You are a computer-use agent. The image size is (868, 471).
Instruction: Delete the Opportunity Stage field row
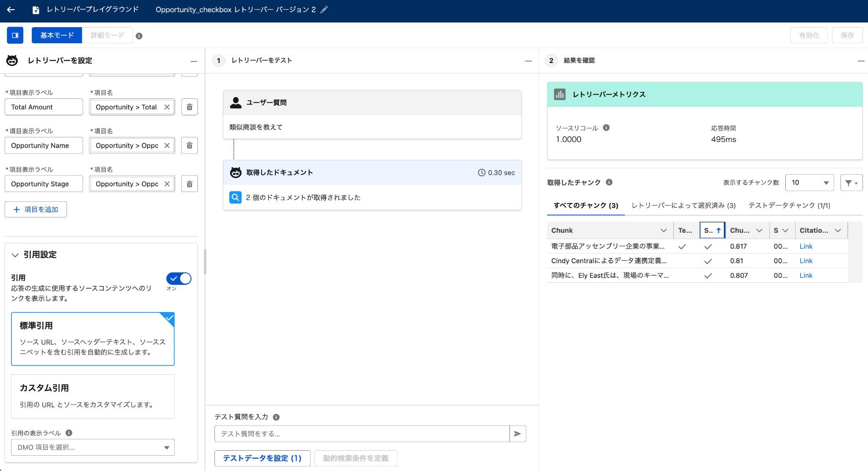tap(189, 184)
